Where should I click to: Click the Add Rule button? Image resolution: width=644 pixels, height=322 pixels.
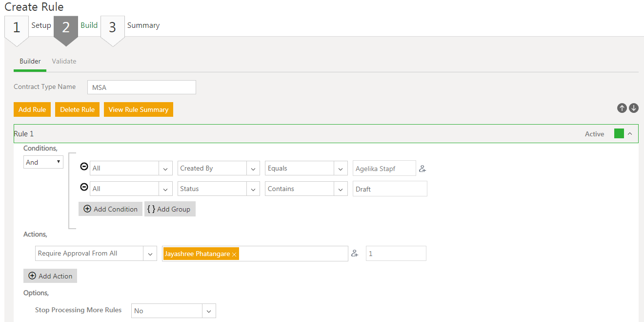(x=32, y=109)
